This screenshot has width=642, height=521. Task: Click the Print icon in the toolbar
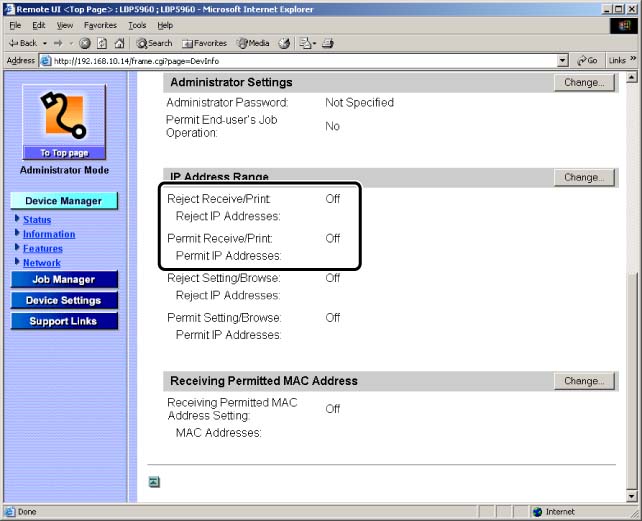(327, 43)
